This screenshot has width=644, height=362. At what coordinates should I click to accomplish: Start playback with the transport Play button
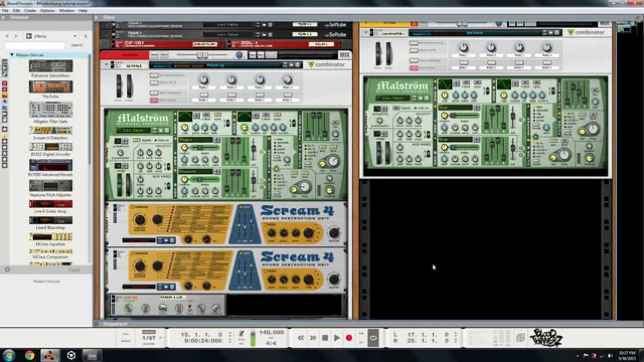click(337, 338)
